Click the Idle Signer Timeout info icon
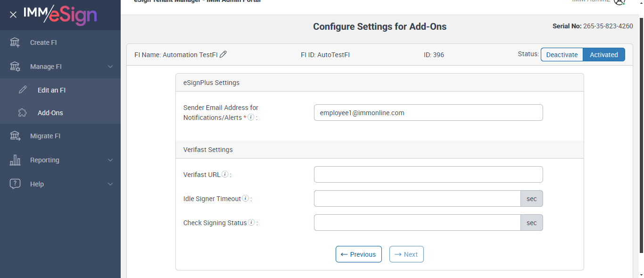Screen dimensions: 644x278 tap(246, 199)
